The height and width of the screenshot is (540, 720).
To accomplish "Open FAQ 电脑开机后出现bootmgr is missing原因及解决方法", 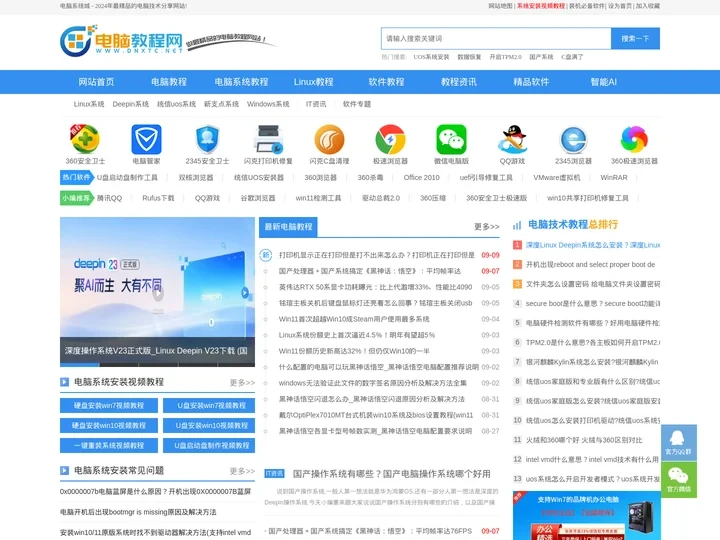I will pos(138,512).
